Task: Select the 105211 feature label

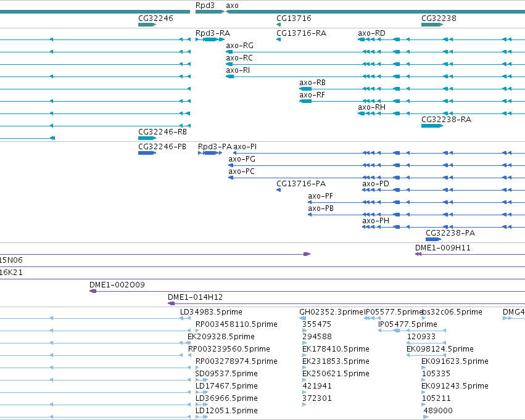Action: click(436, 398)
